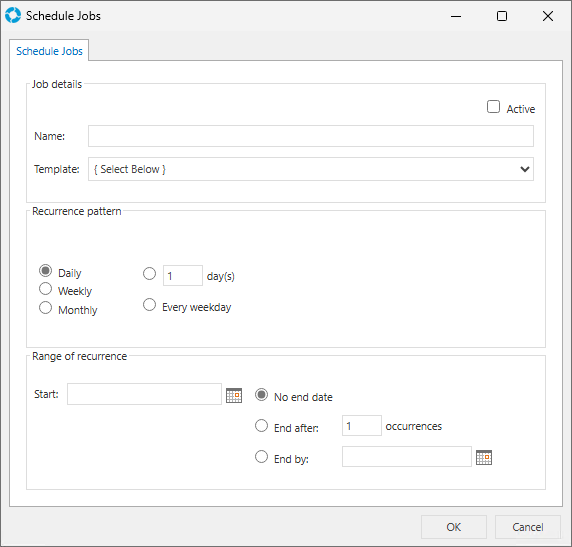Enable the Active checkbox

point(494,107)
